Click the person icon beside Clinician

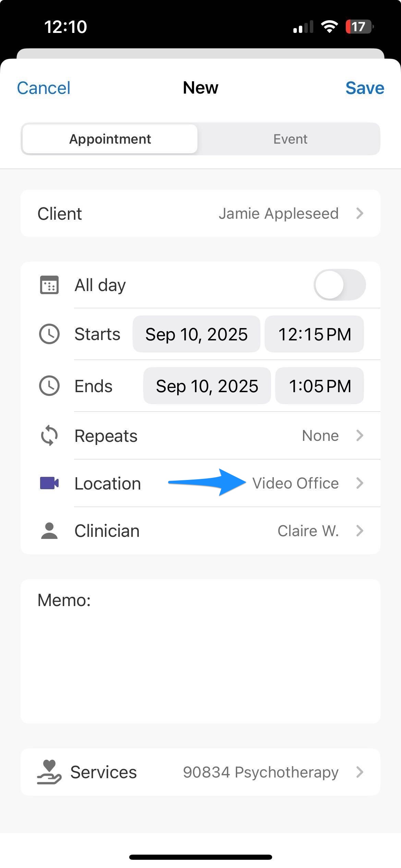[x=49, y=530]
